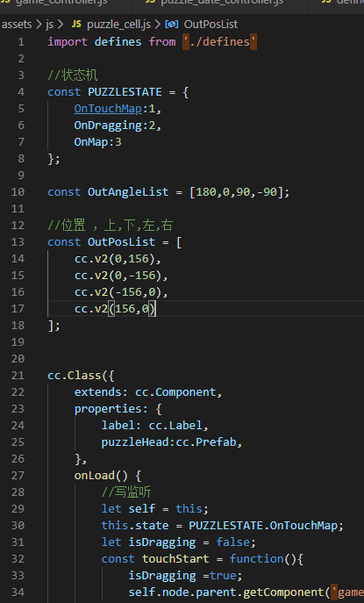This screenshot has width=364, height=603.
Task: Click the isDragging variable on line 31
Action: 161,542
